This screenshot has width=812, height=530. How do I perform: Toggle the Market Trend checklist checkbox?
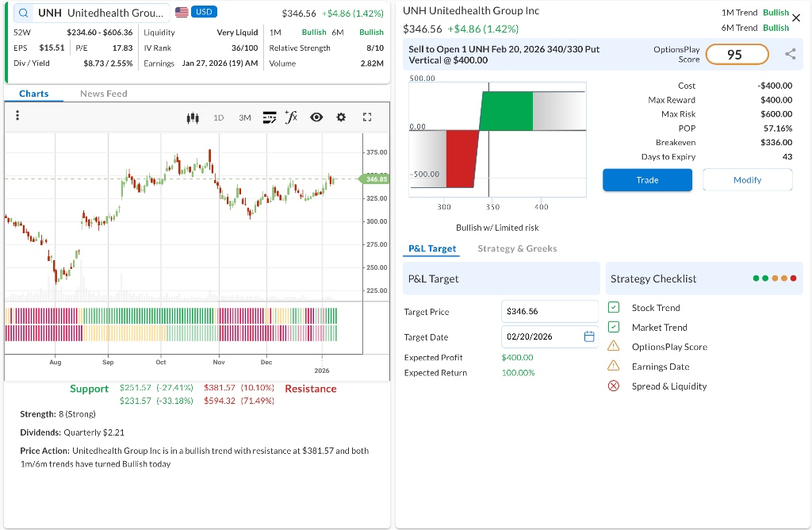pos(613,327)
